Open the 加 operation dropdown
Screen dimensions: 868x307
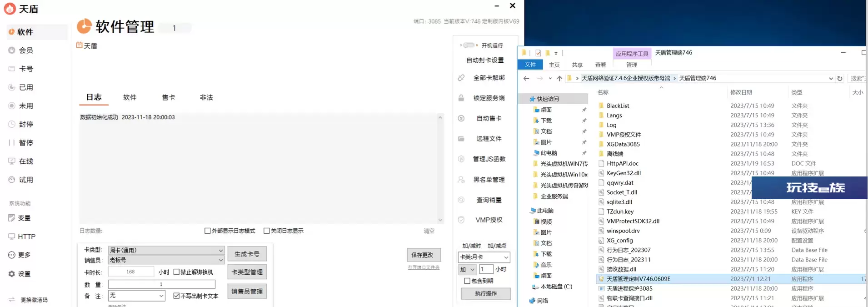[x=467, y=270]
